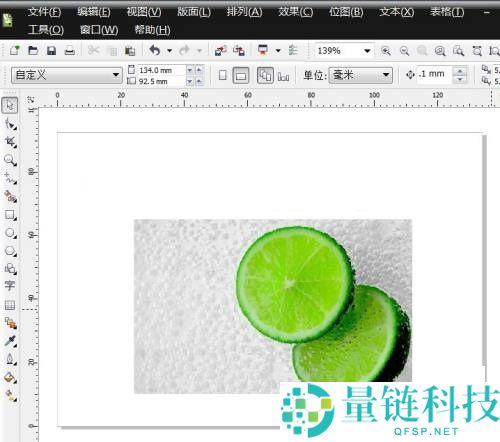This screenshot has width=500, height=442.
Task: Open the 位图(B) menu
Action: point(346,12)
